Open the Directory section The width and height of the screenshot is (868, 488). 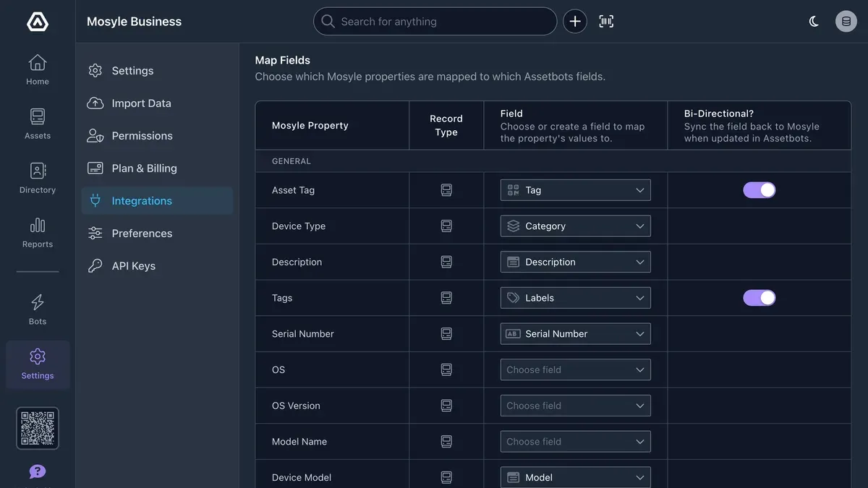coord(38,179)
